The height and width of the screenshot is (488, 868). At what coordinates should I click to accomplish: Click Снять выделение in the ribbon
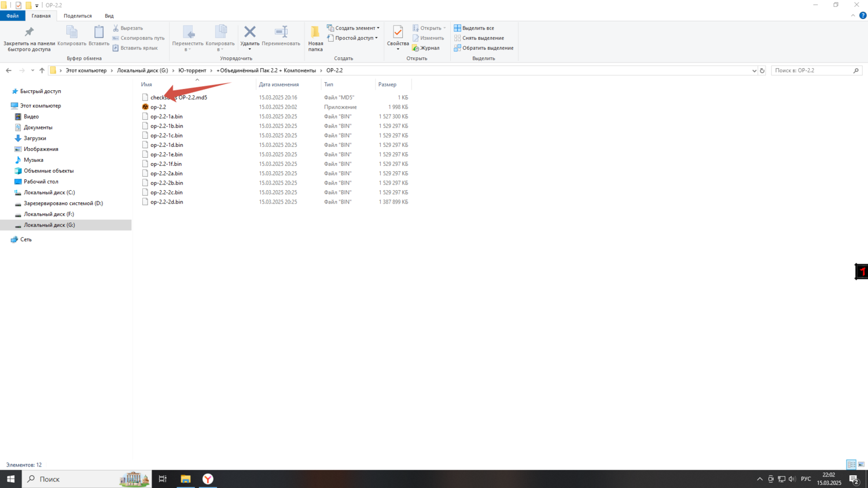click(479, 38)
